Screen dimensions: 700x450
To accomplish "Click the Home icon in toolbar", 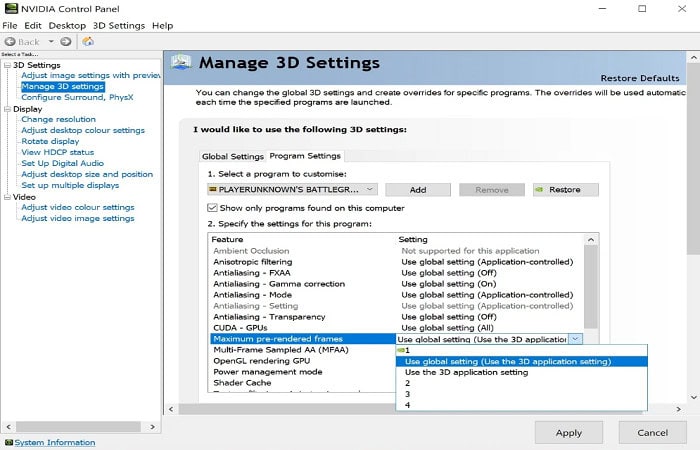I will tap(88, 42).
